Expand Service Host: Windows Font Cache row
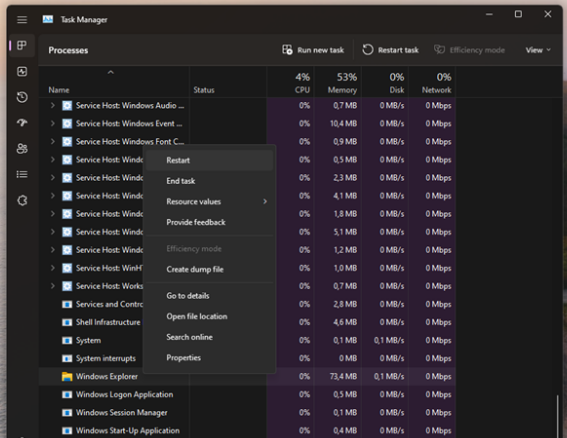 pyautogui.click(x=53, y=141)
